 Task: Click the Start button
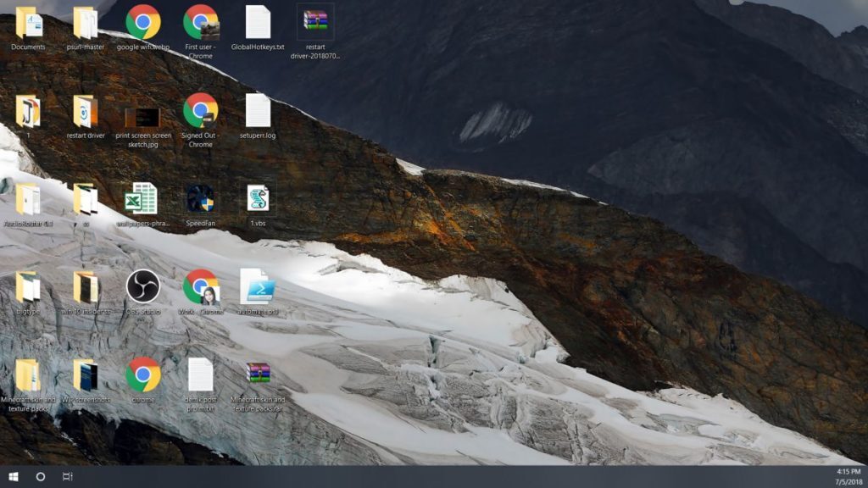pyautogui.click(x=12, y=477)
